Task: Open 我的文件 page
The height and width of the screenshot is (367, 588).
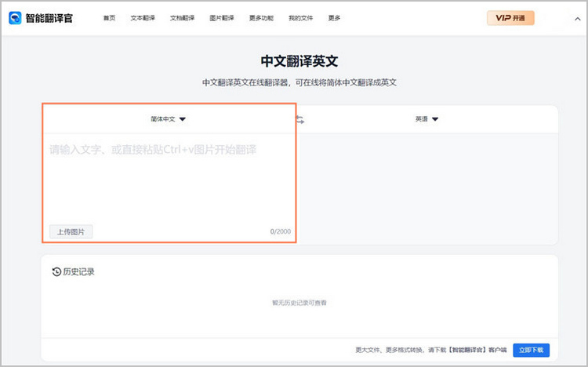Action: [300, 18]
